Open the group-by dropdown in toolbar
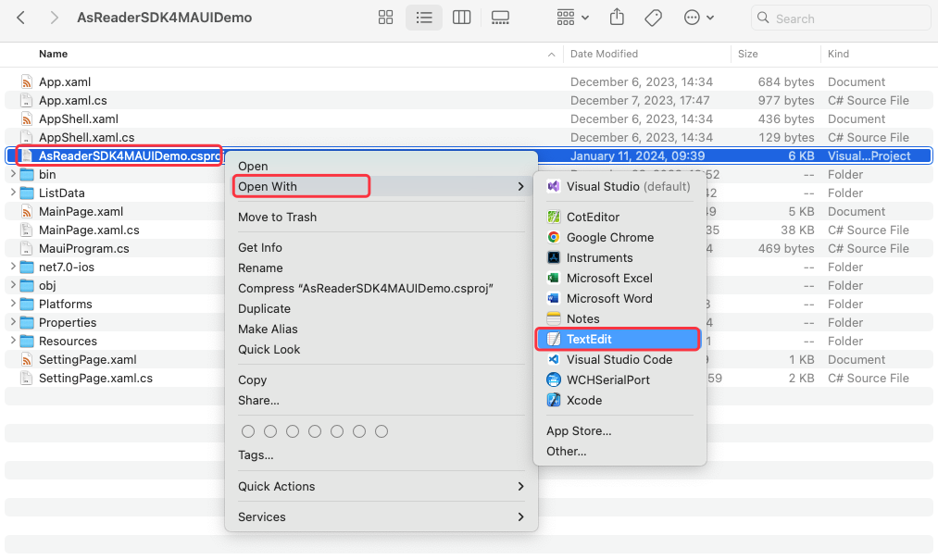This screenshot has height=560, width=938. pyautogui.click(x=572, y=18)
